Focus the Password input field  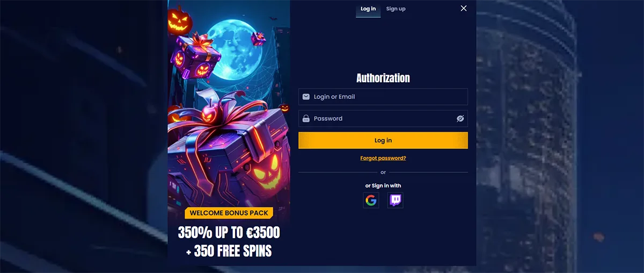(383, 119)
